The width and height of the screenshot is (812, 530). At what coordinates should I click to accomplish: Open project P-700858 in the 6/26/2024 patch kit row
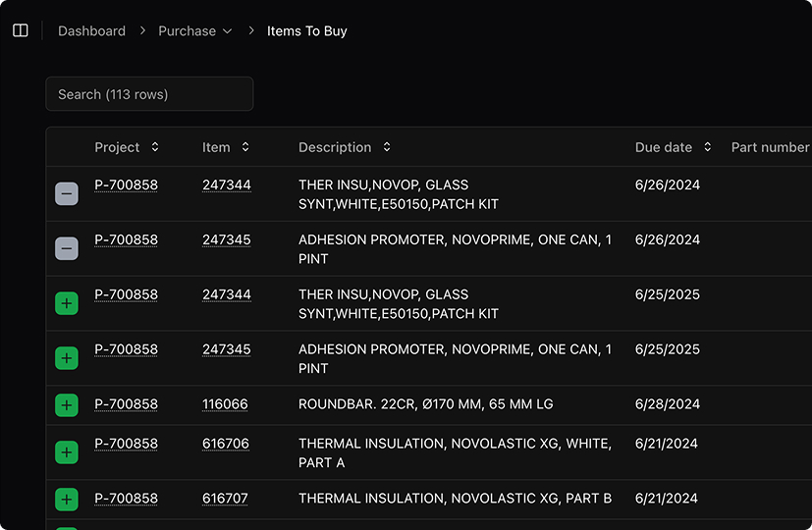click(x=126, y=185)
